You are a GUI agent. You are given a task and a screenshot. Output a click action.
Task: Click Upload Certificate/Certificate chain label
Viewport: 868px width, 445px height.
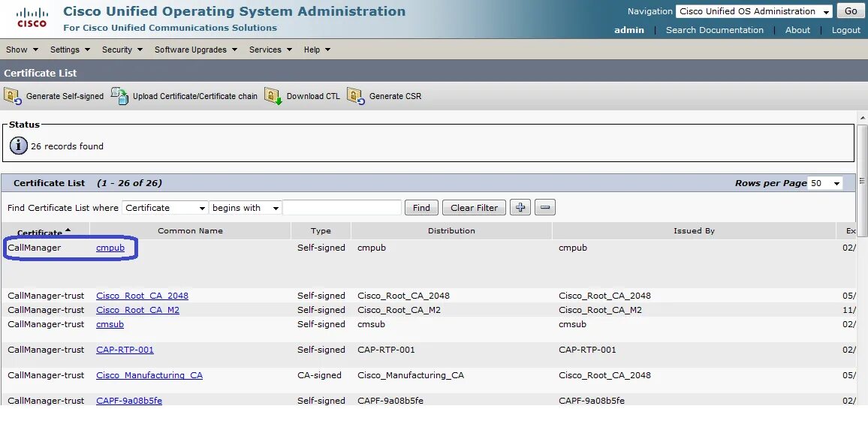(x=195, y=96)
